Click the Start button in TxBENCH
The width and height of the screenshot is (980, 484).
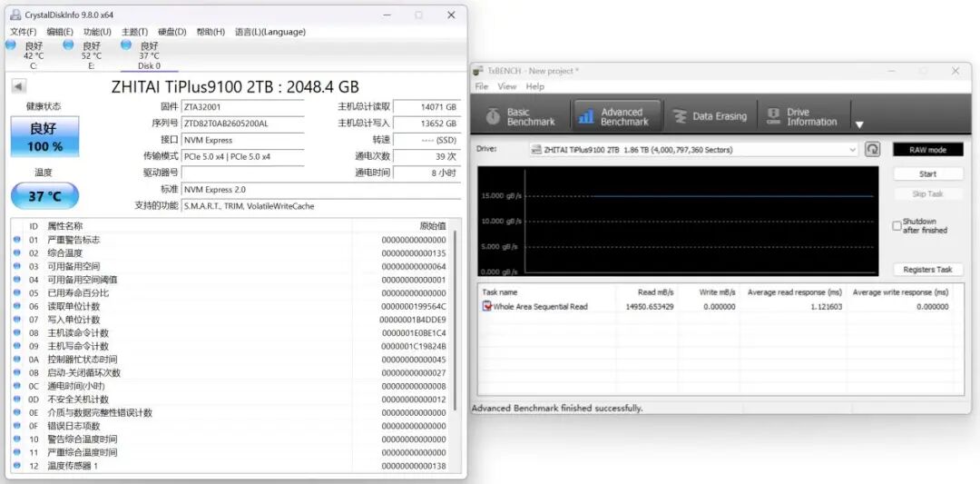tap(928, 173)
